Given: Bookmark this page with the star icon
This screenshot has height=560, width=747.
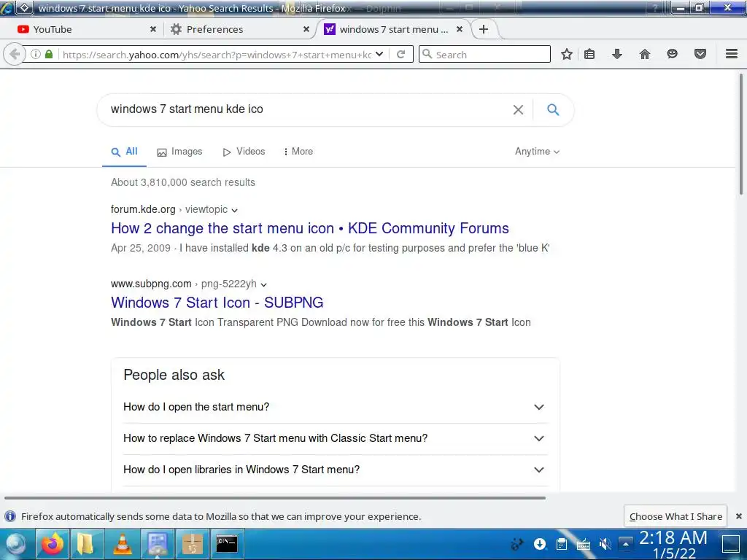Looking at the screenshot, I should (x=566, y=54).
